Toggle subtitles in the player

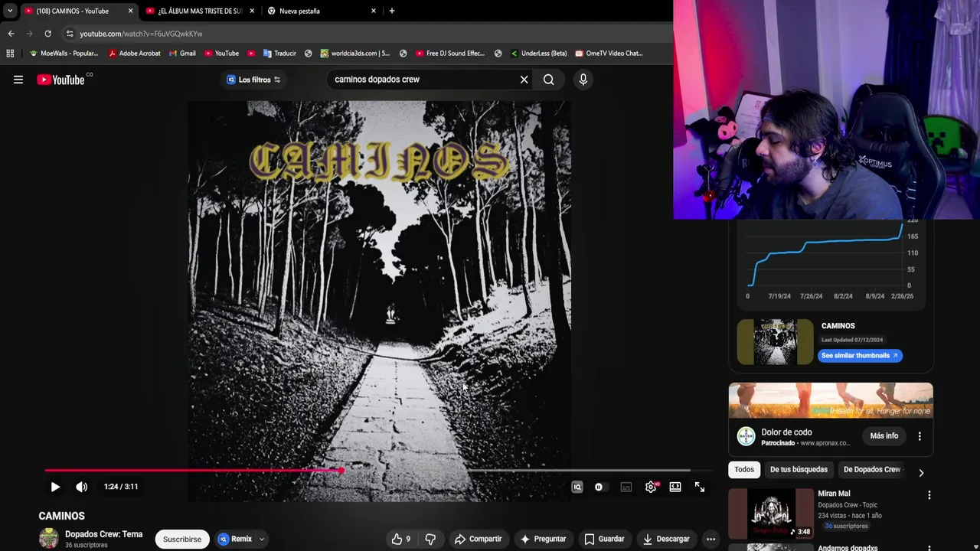point(626,487)
